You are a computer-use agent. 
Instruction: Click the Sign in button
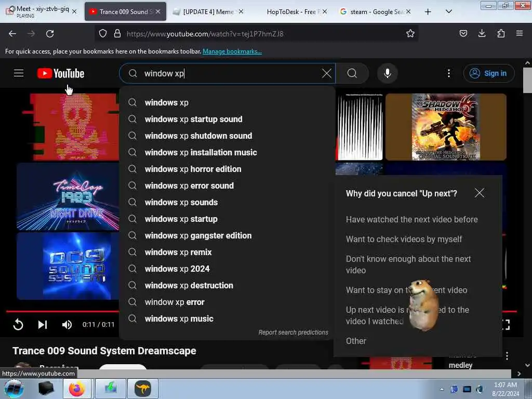(x=488, y=73)
